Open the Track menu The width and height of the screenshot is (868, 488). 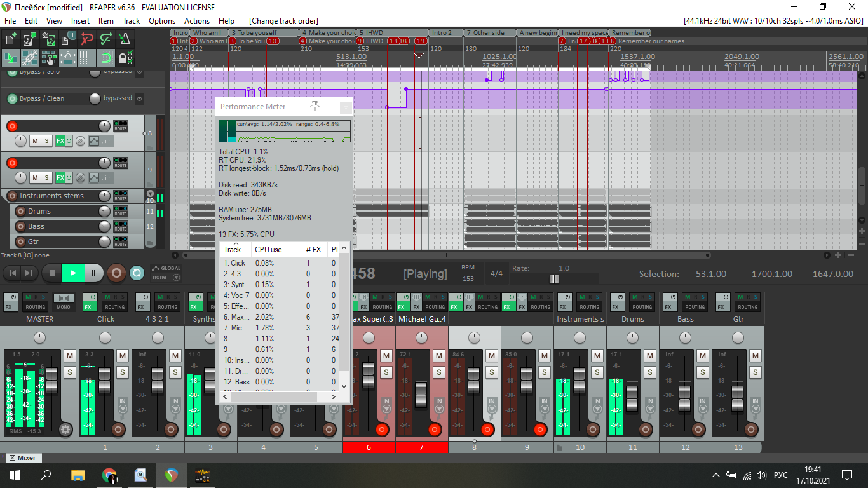point(131,21)
